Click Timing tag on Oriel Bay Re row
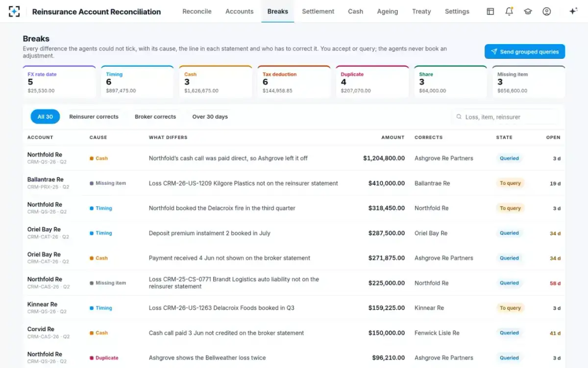 (x=101, y=233)
